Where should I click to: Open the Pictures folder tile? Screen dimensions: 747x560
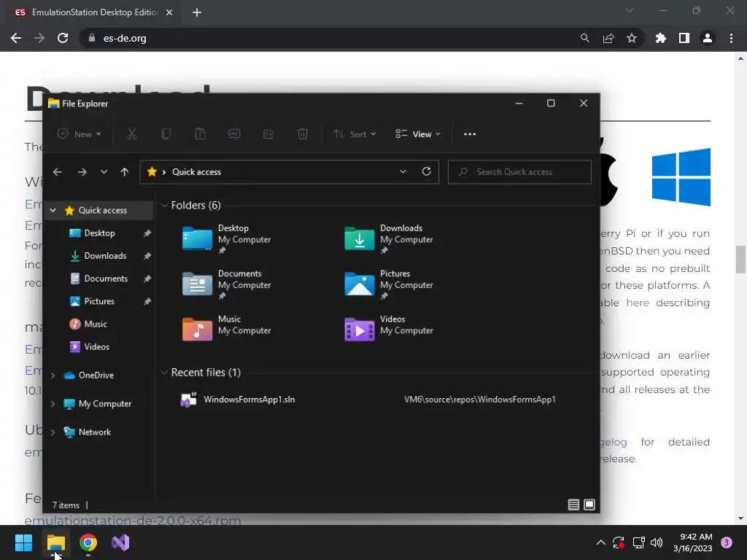(390, 284)
